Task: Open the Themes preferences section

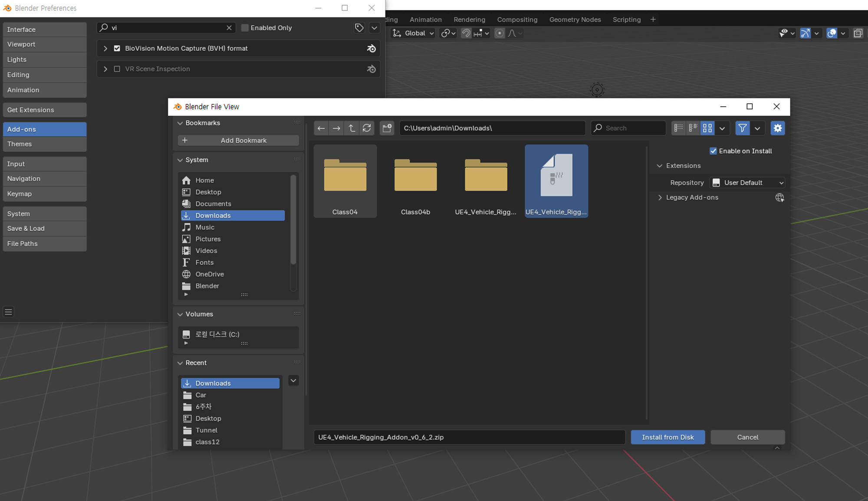Action: pyautogui.click(x=45, y=144)
